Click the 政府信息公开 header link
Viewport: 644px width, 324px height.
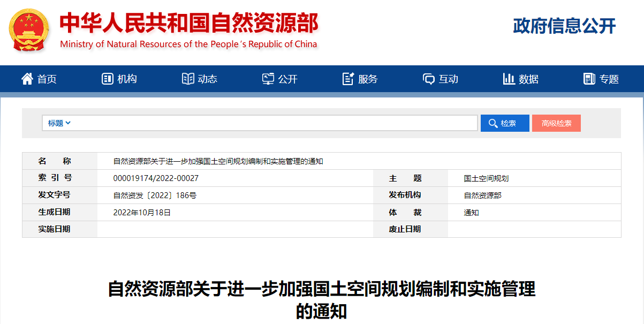565,26
